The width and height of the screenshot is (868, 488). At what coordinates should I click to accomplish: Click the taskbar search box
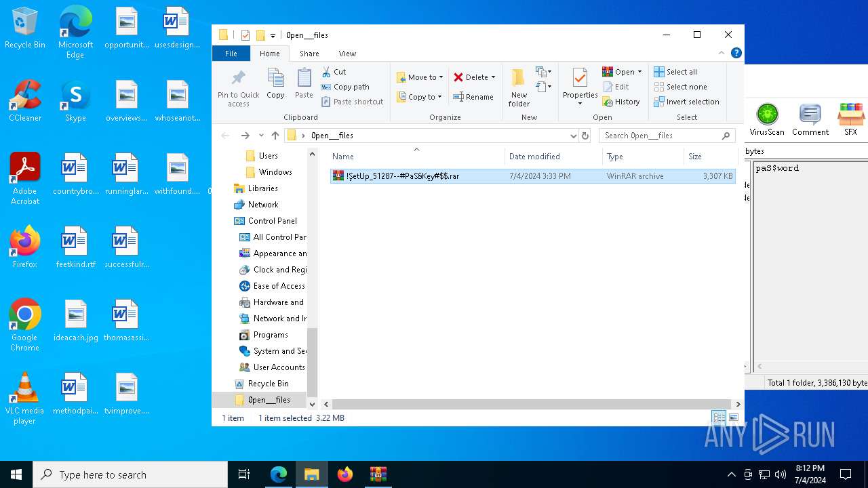(x=130, y=474)
